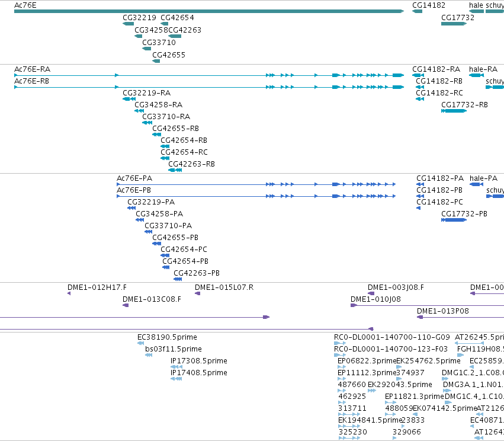
Task: Open the CG34258-PA protein label
Action: click(x=159, y=214)
